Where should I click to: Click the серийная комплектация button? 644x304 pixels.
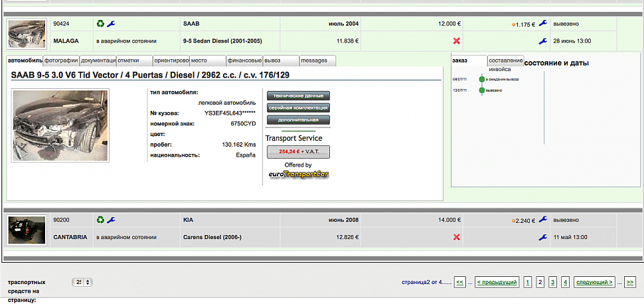click(298, 108)
